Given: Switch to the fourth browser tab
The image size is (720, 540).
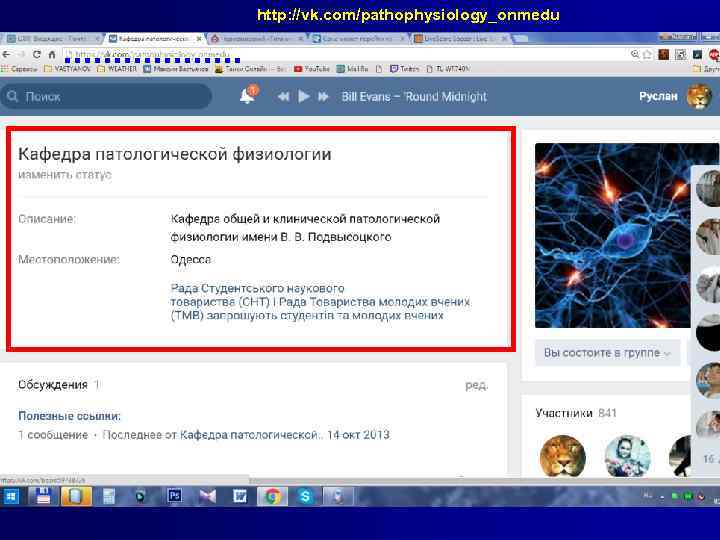Looking at the screenshot, I should pos(358,39).
